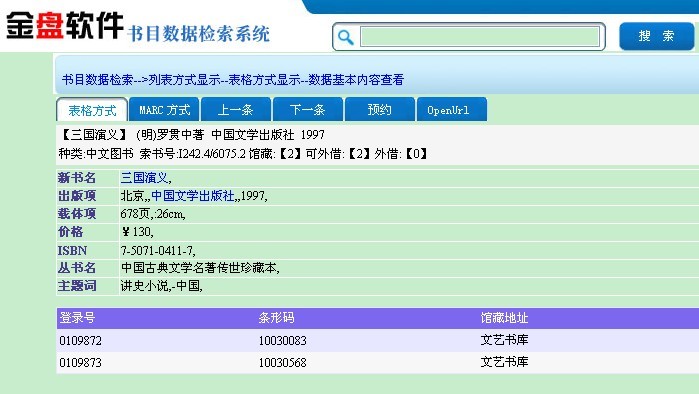Open the 预约 reservation tab
This screenshot has height=394, width=699.
click(379, 110)
